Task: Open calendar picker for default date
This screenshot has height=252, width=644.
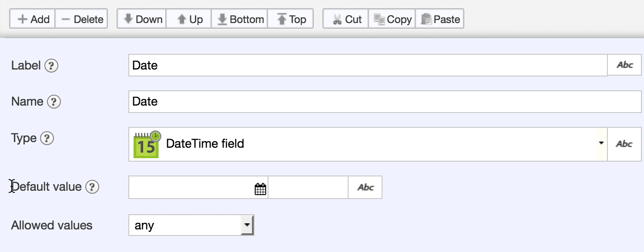Action: click(x=260, y=189)
